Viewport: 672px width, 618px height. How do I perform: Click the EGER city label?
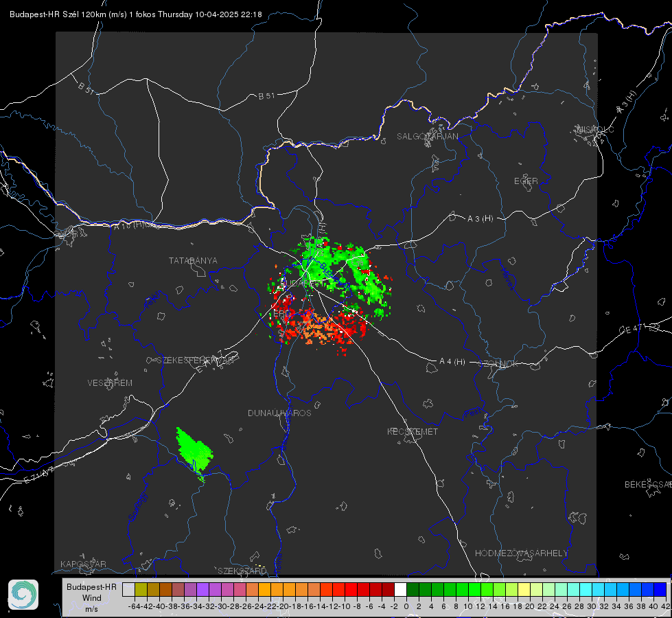pyautogui.click(x=526, y=181)
